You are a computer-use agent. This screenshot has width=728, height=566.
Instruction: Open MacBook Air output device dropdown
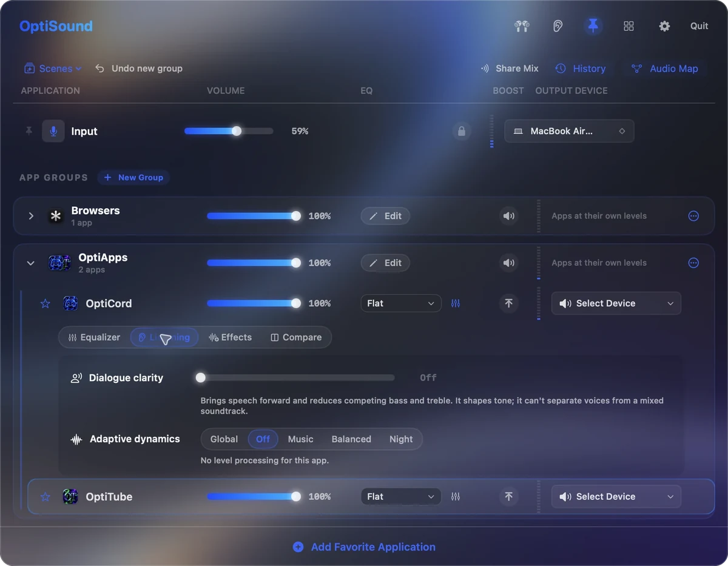coord(569,131)
